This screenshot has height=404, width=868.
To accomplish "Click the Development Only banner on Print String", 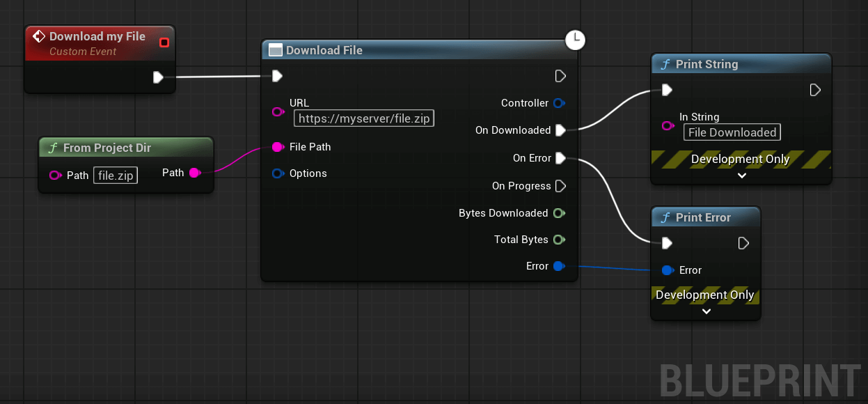I will click(x=741, y=159).
